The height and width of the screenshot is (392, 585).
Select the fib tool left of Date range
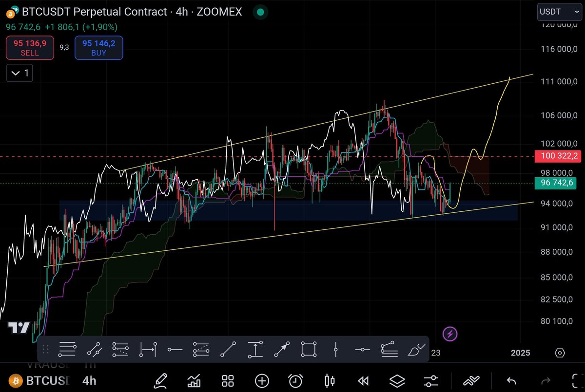pos(120,349)
